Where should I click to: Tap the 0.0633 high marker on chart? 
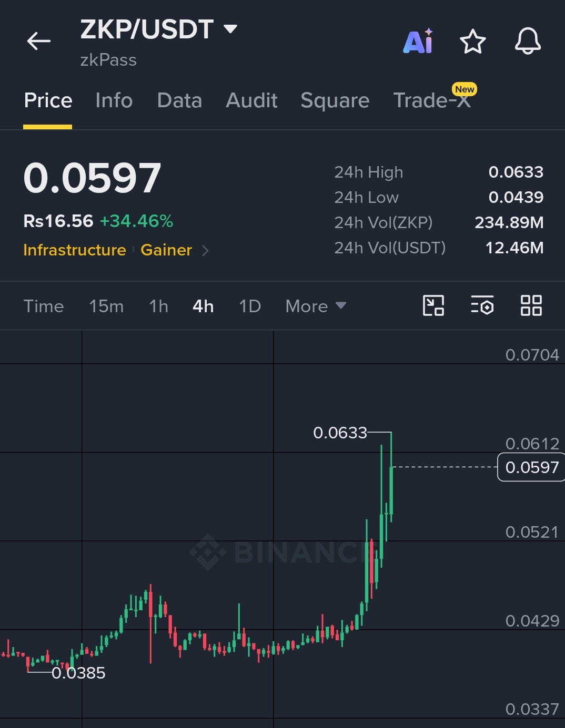pyautogui.click(x=340, y=433)
